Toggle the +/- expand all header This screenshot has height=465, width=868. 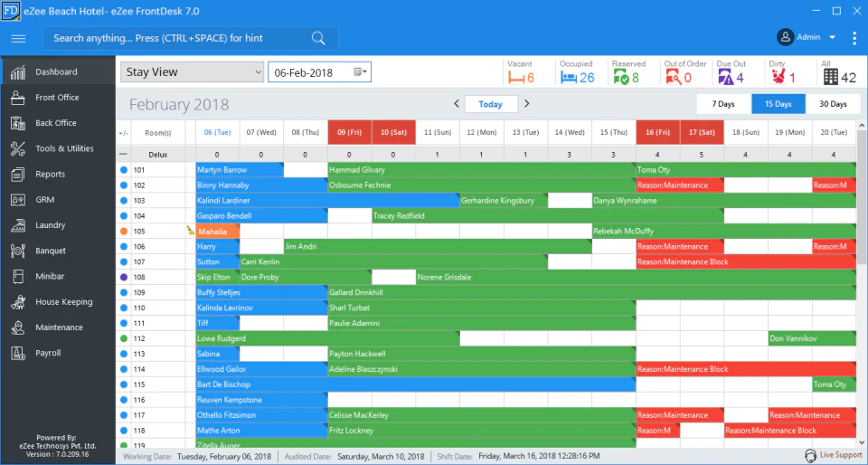point(124,133)
